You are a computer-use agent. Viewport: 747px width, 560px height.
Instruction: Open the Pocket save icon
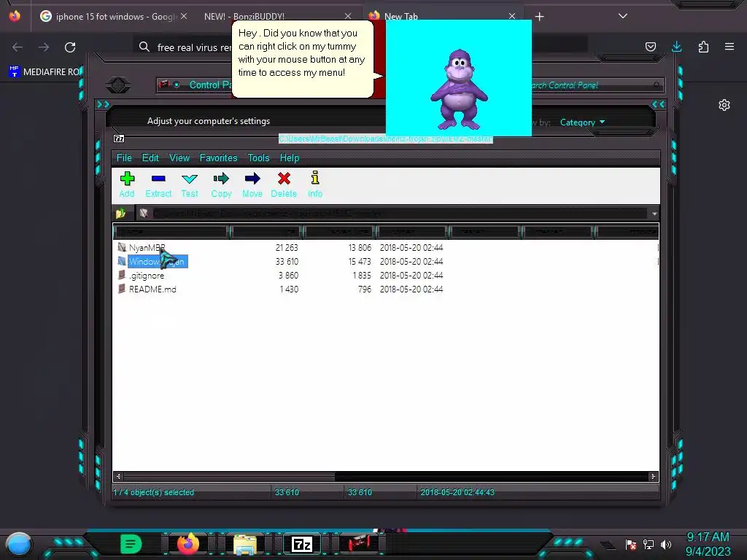tap(650, 47)
